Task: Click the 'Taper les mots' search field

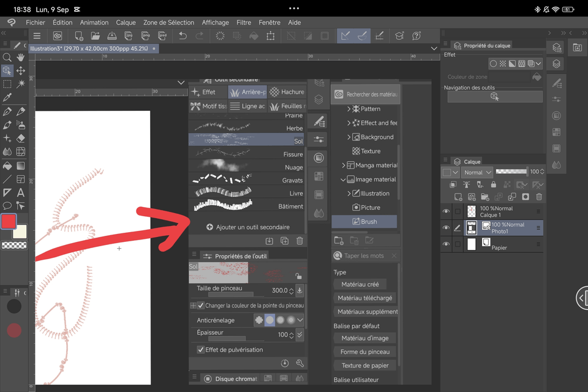Action: (x=367, y=256)
